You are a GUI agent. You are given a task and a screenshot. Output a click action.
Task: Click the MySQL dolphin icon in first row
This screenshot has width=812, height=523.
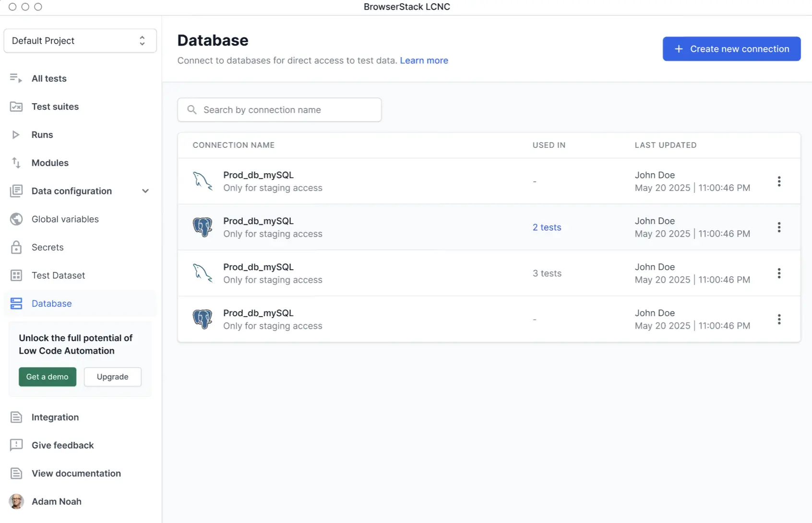203,181
